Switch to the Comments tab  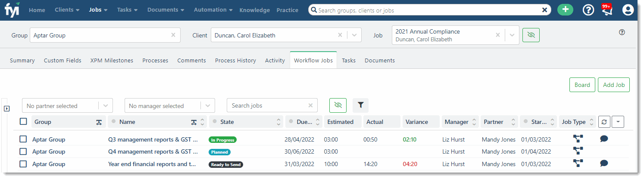pos(191,60)
